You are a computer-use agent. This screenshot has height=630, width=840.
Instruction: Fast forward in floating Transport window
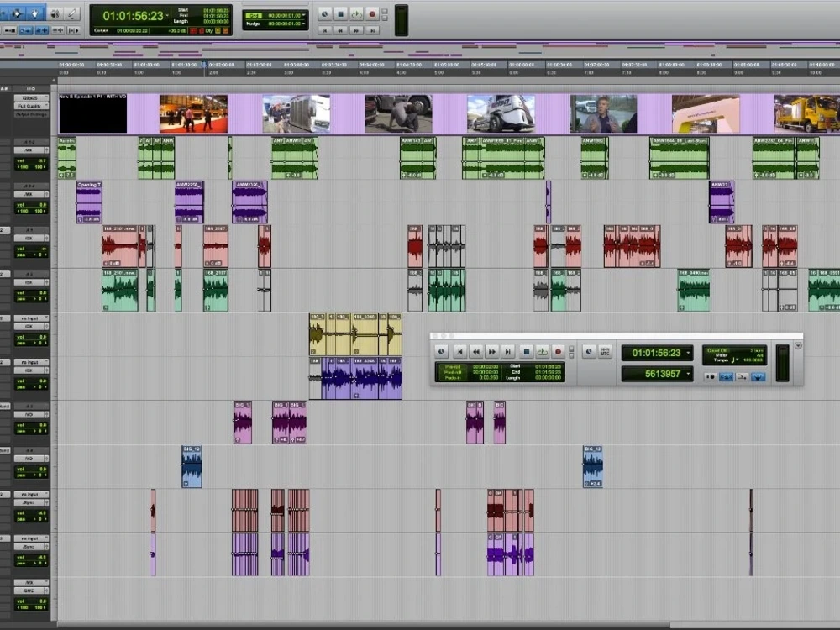pyautogui.click(x=491, y=351)
